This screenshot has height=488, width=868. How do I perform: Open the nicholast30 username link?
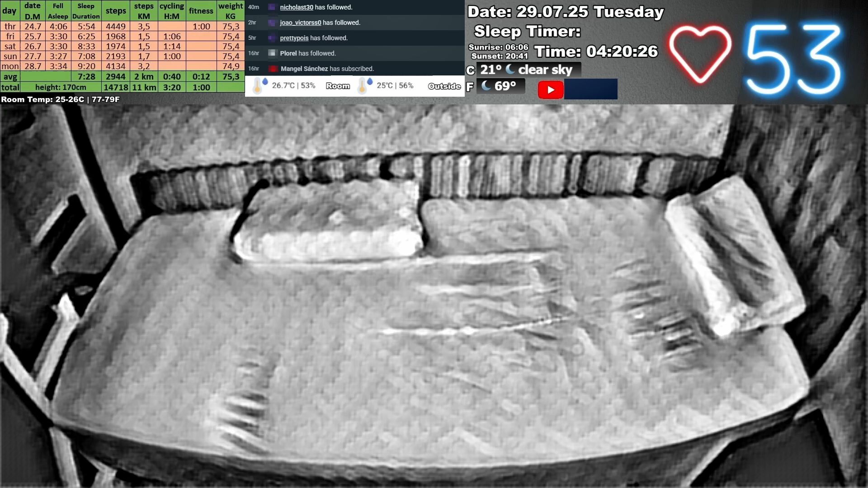point(297,7)
